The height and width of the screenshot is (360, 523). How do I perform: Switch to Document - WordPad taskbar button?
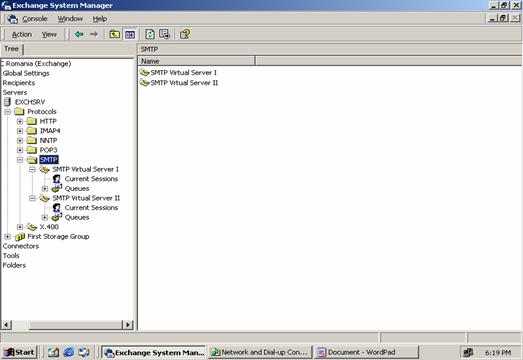[367, 352]
